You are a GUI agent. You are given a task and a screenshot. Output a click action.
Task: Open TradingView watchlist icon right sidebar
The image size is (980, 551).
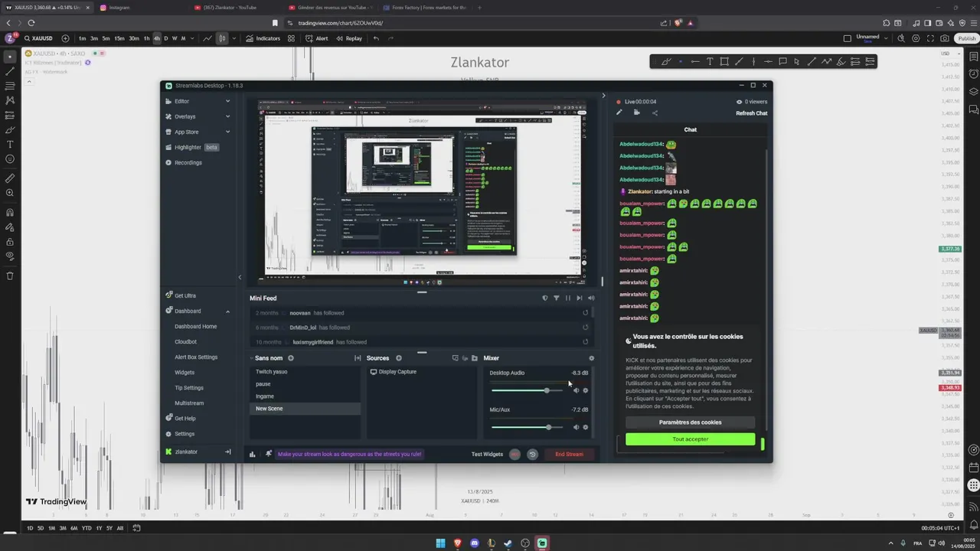pos(973,57)
